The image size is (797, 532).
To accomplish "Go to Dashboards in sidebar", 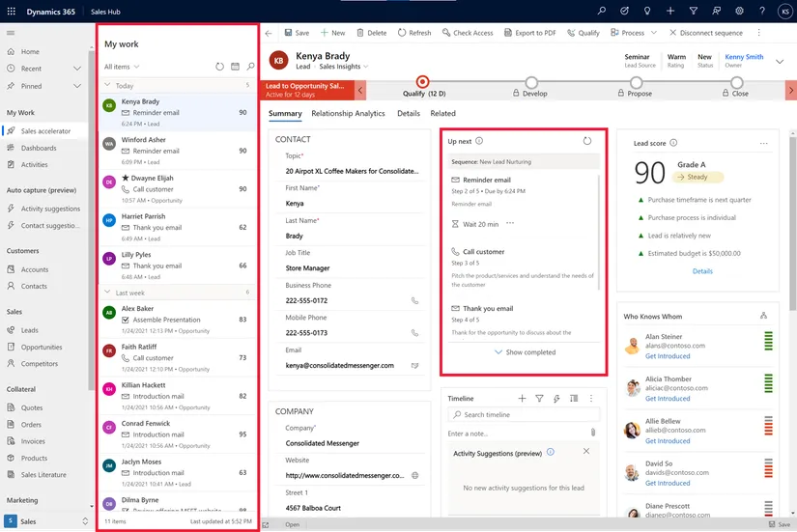I will coord(38,148).
